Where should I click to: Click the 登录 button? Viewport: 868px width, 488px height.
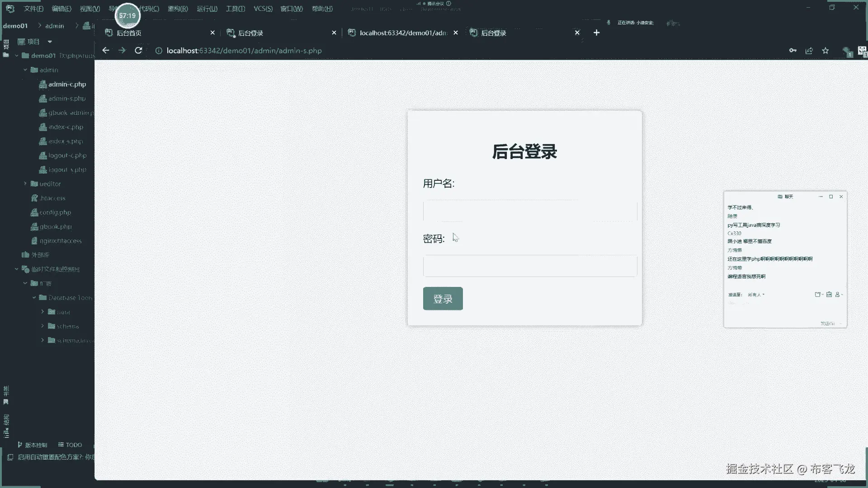tap(443, 299)
